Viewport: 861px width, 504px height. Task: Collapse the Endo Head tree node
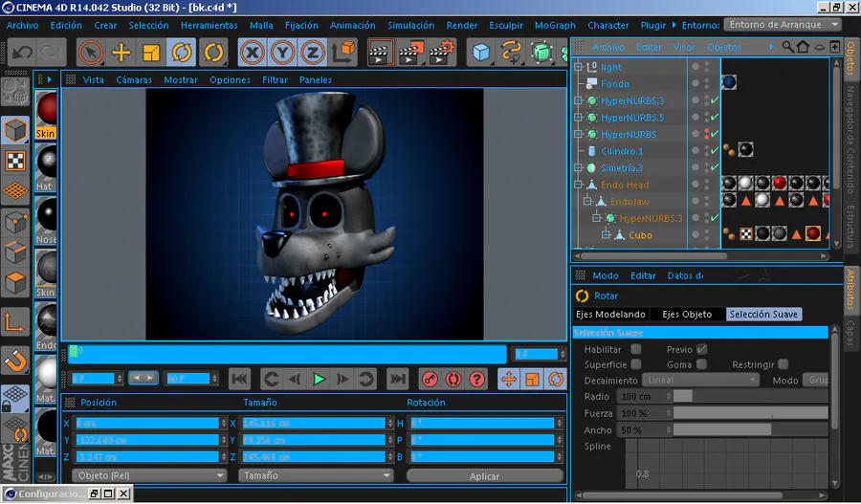tap(578, 185)
